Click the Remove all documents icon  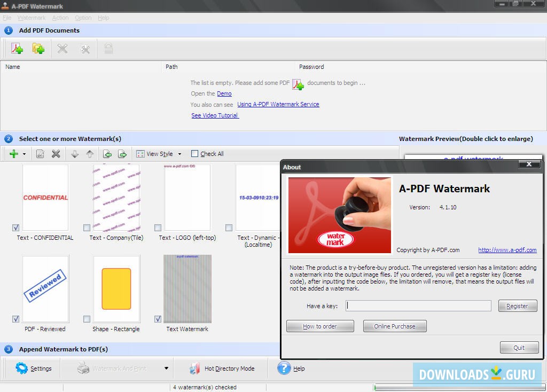[85, 49]
